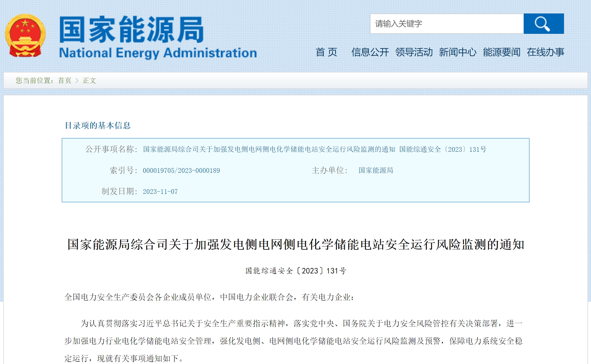Open the 首页 navigation item

tap(326, 52)
